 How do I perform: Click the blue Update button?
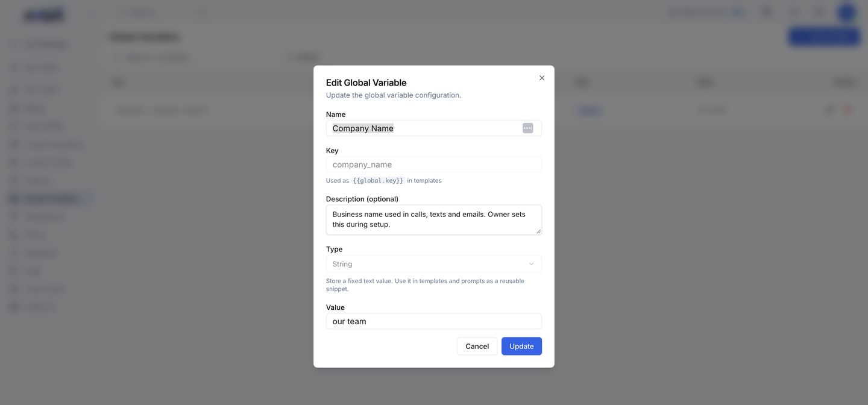click(x=521, y=346)
